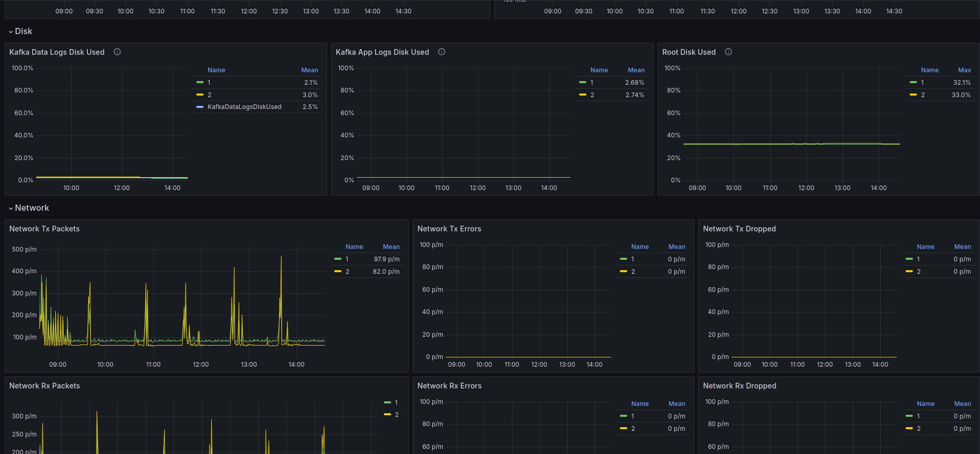Click info icon beside Root Disk Used title
This screenshot has height=454, width=980.
click(728, 52)
